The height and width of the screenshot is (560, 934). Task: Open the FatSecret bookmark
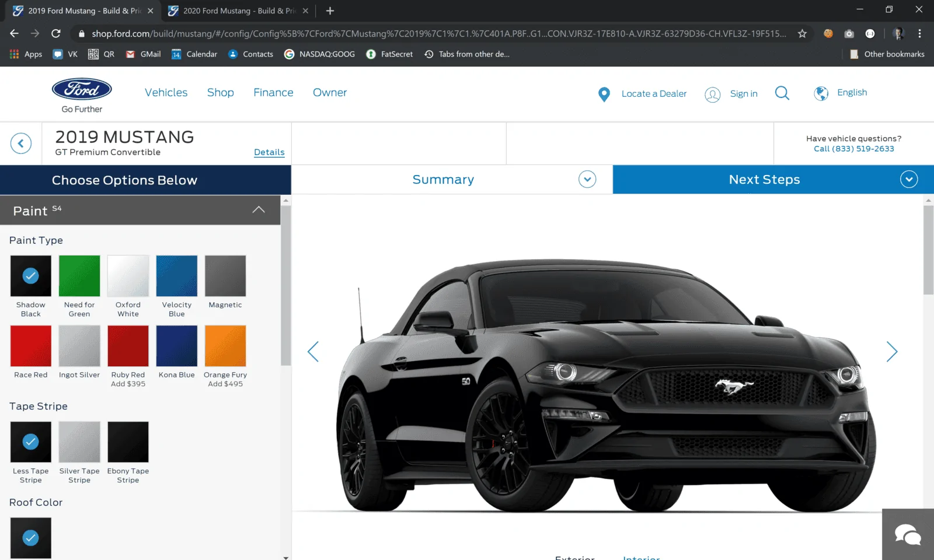[x=389, y=54]
